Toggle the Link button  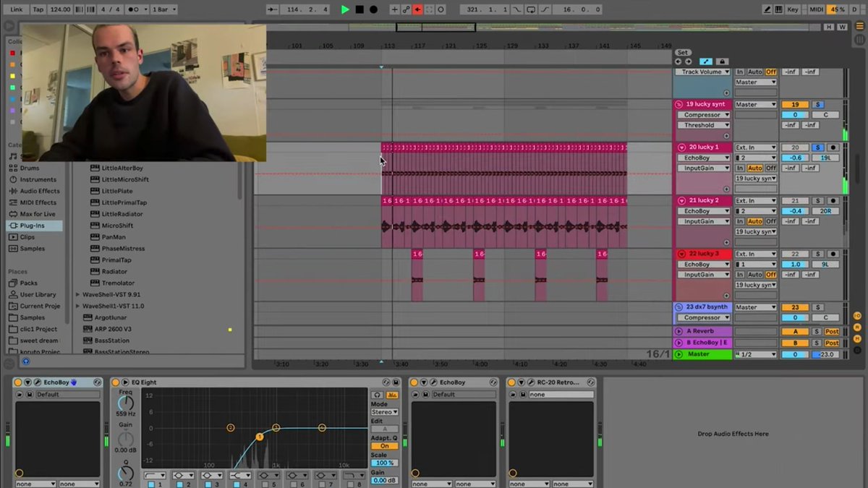pos(16,9)
